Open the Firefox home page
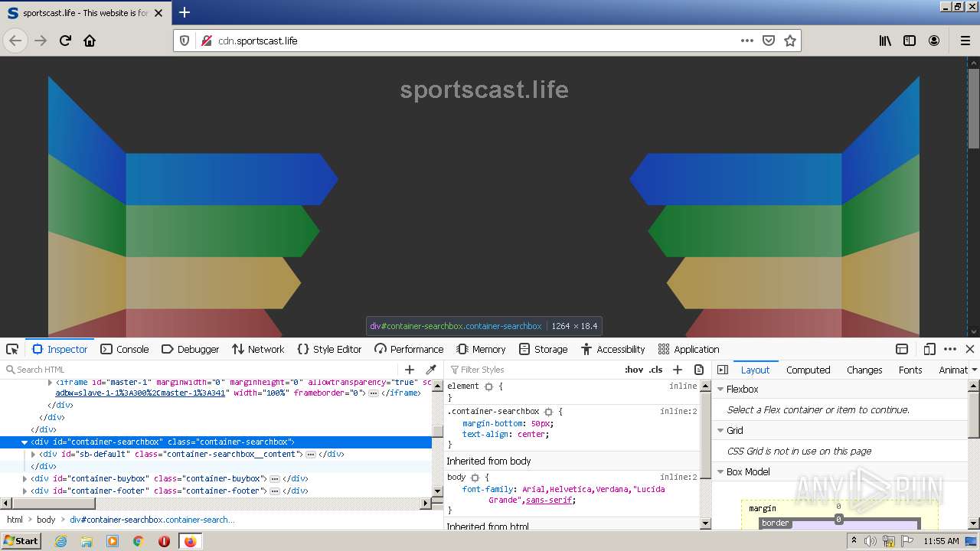Viewport: 980px width, 551px height. [x=90, y=41]
